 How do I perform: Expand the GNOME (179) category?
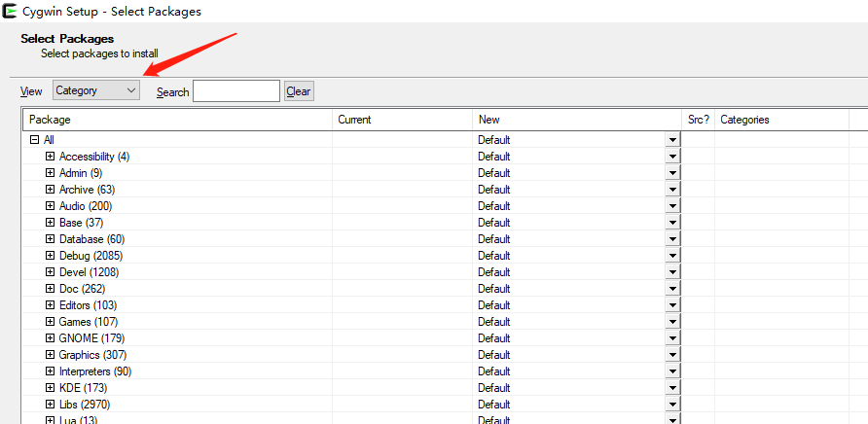51,338
